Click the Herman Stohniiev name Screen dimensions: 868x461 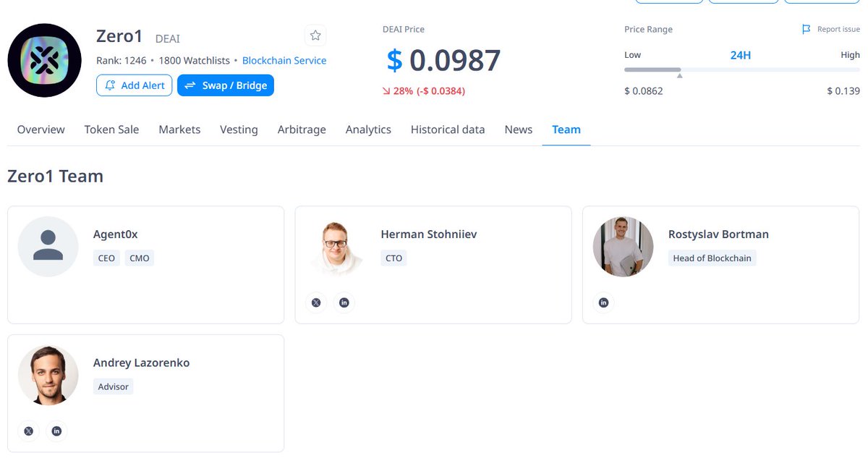(429, 234)
